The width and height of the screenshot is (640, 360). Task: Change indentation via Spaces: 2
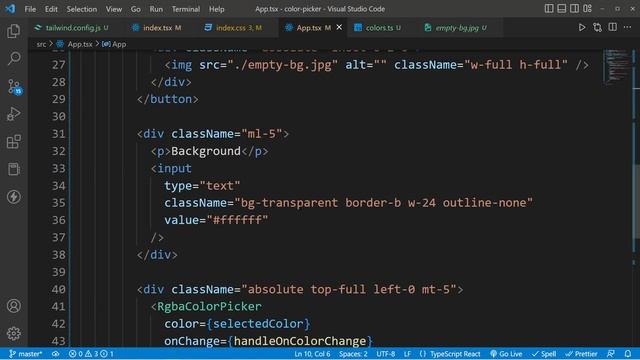(353, 353)
